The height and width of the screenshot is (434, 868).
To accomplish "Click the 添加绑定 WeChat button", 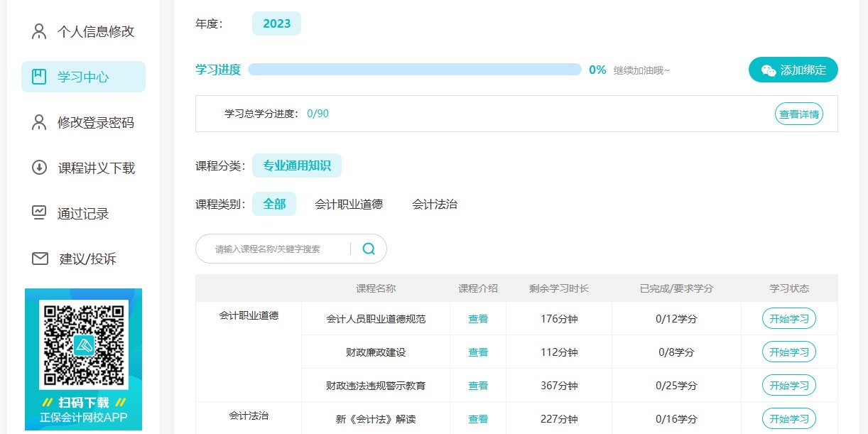I will pyautogui.click(x=793, y=70).
